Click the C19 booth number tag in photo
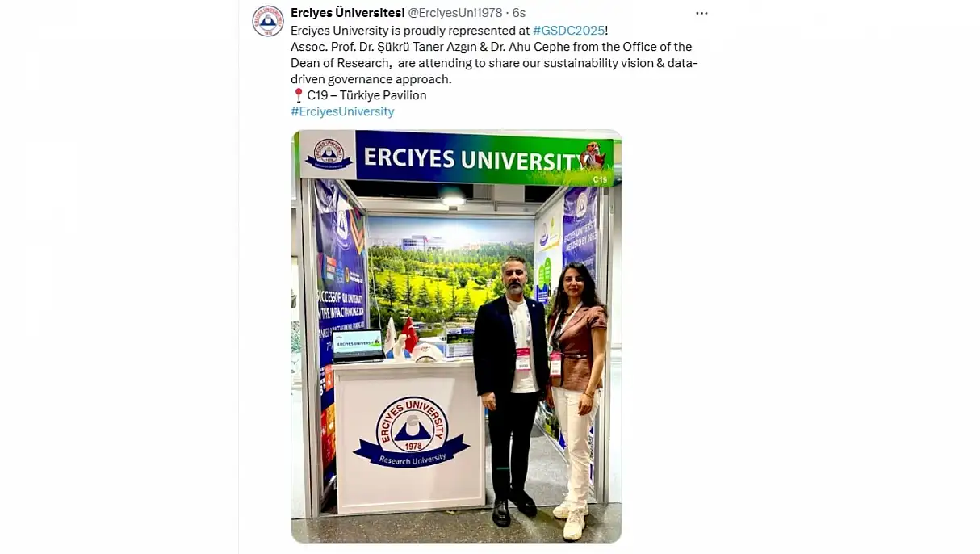This screenshot has width=980, height=554. (600, 180)
